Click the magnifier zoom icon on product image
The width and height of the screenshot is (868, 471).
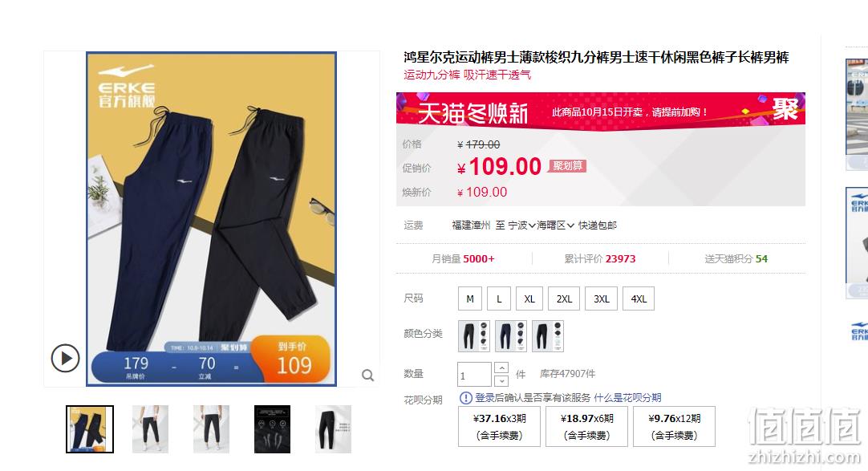[x=367, y=376]
